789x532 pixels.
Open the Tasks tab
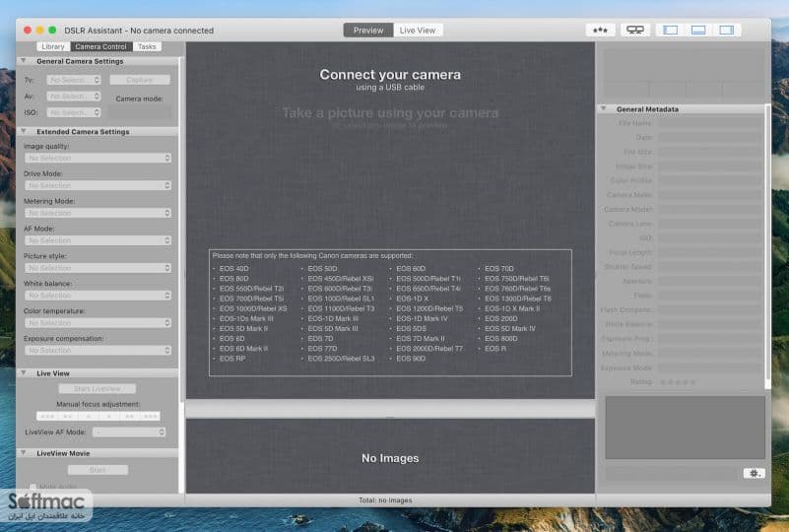coord(147,46)
